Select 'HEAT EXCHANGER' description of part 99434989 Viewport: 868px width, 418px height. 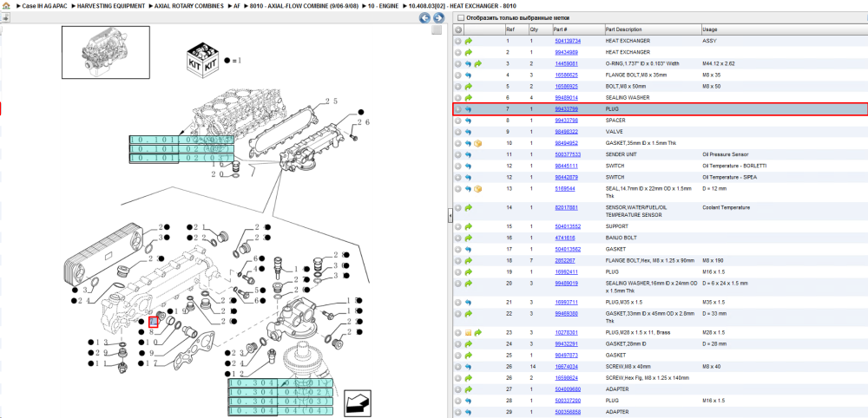(628, 52)
